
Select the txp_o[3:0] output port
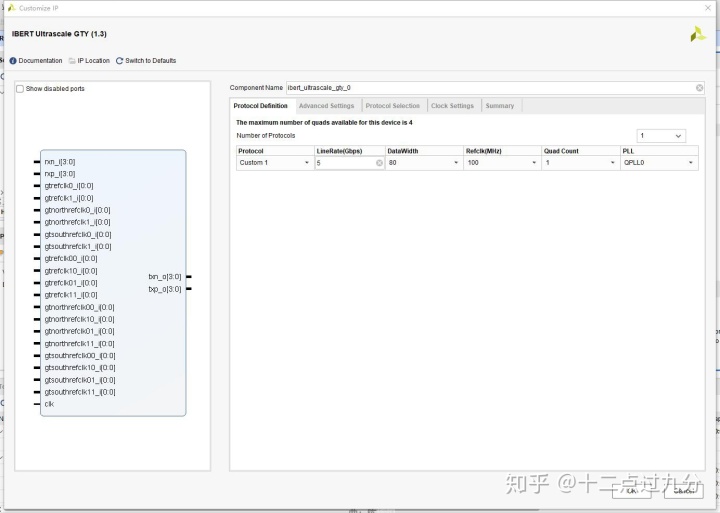165,289
